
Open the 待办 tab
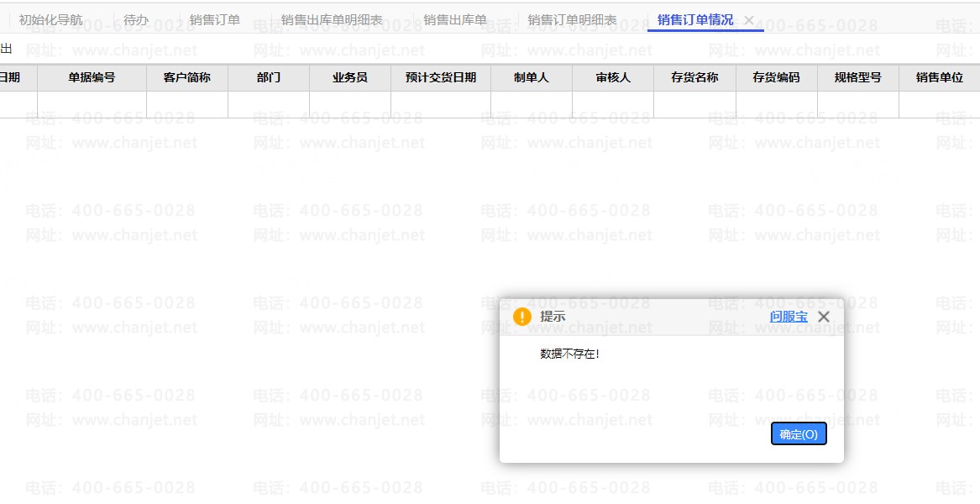click(136, 20)
